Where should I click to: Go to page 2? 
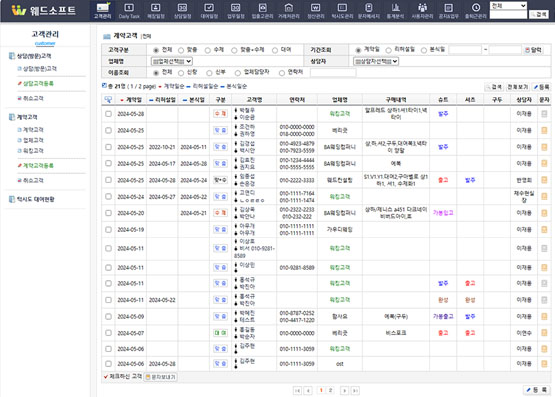click(x=330, y=390)
